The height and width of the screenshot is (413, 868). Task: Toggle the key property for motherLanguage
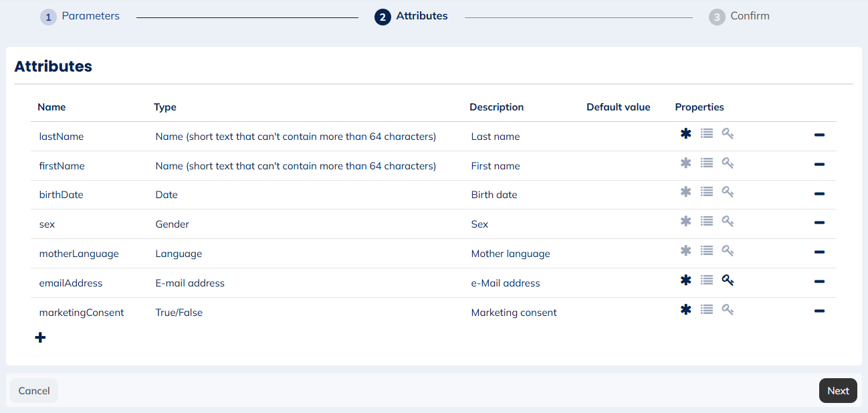(x=728, y=250)
